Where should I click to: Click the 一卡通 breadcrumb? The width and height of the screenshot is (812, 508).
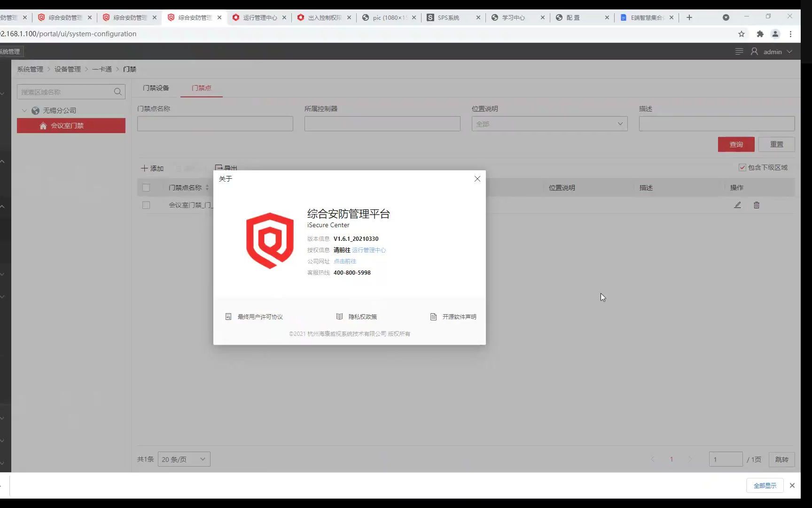[102, 69]
